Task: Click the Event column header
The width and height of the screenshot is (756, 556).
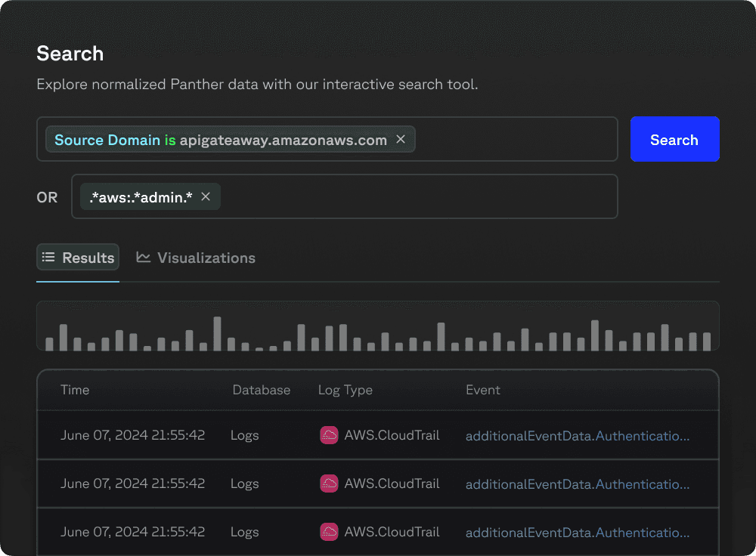Action: [x=482, y=390]
